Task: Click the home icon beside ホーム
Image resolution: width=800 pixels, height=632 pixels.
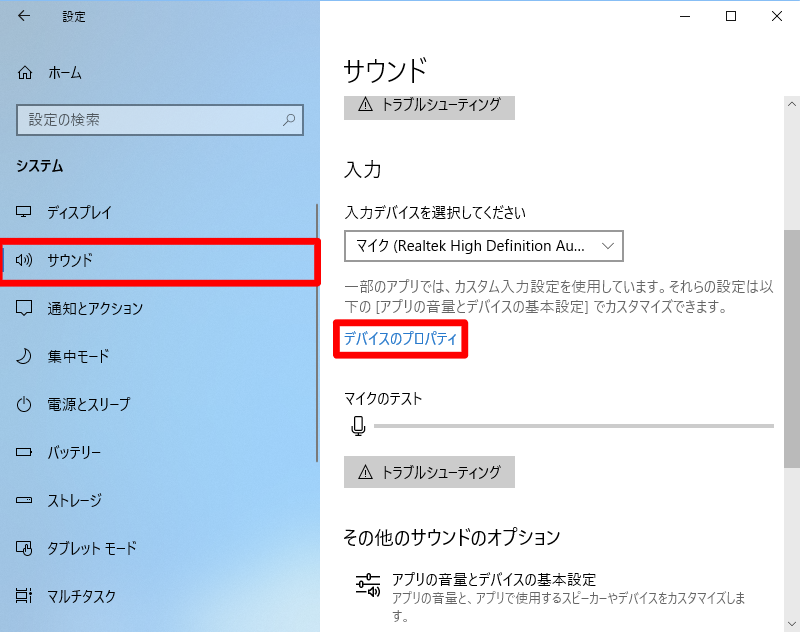Action: click(x=25, y=73)
